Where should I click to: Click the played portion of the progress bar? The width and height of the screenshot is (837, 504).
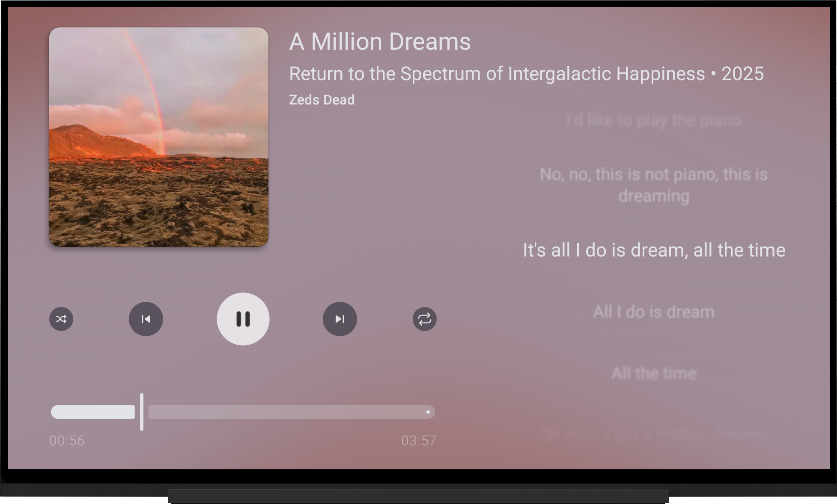tap(93, 412)
